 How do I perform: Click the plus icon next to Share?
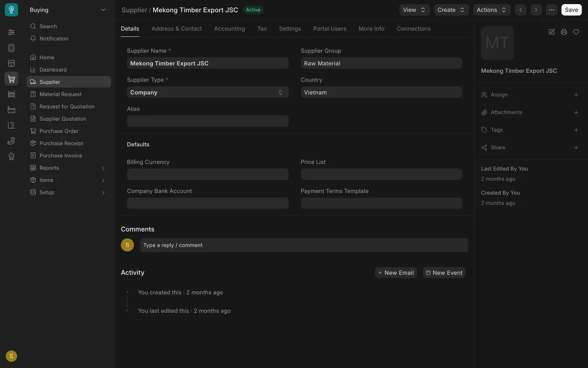(x=576, y=148)
